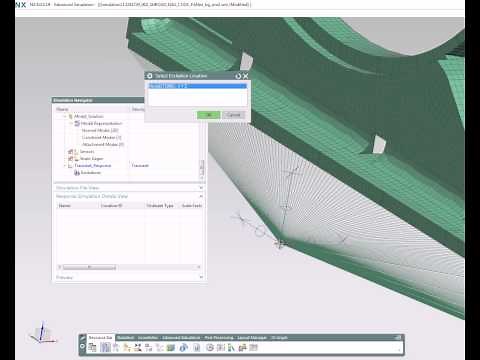Select the Attachment Modes tree entry
The image size is (480, 360).
coord(103,144)
